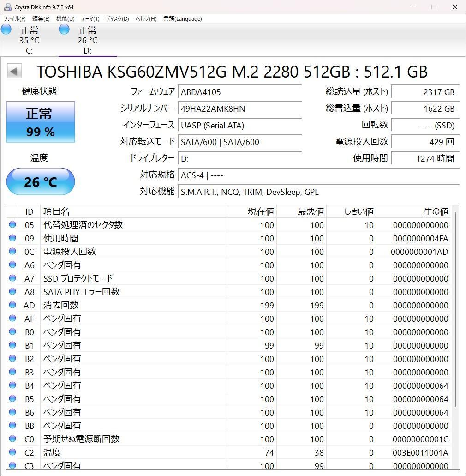The image size is (466, 476).
Task: Click raw value 0000000004FA
Action: (420, 238)
